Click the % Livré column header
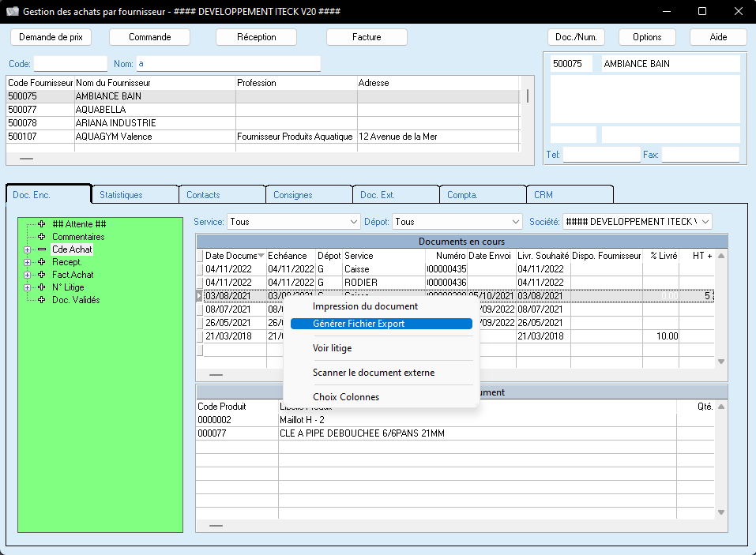 (x=660, y=256)
